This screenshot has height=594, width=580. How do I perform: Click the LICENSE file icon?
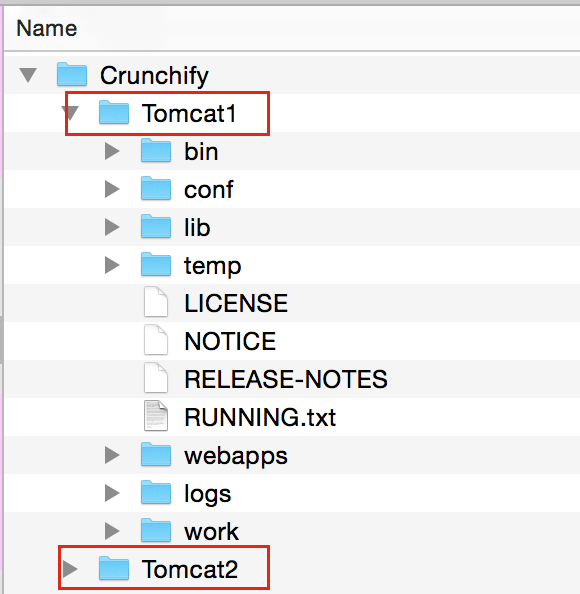click(x=156, y=302)
